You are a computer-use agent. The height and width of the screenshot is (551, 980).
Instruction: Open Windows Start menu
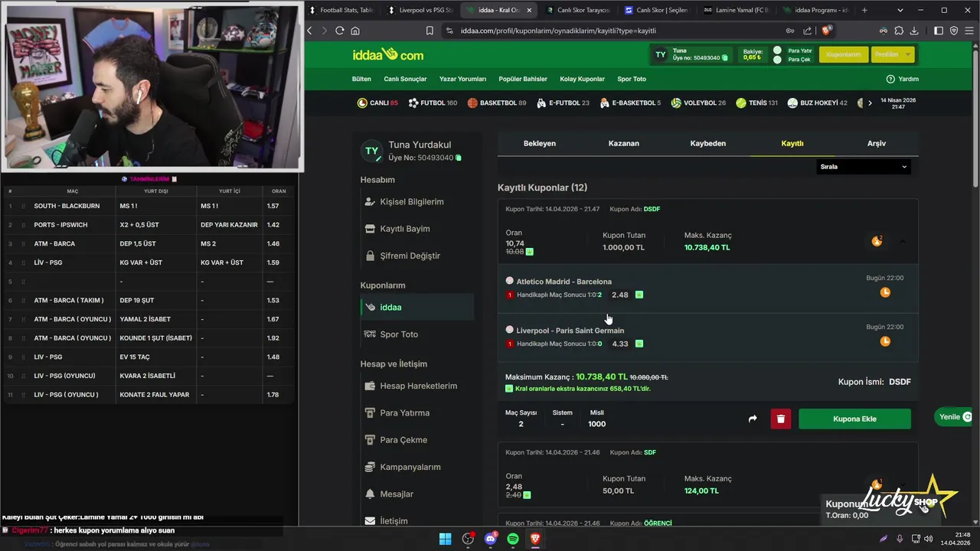(x=445, y=539)
